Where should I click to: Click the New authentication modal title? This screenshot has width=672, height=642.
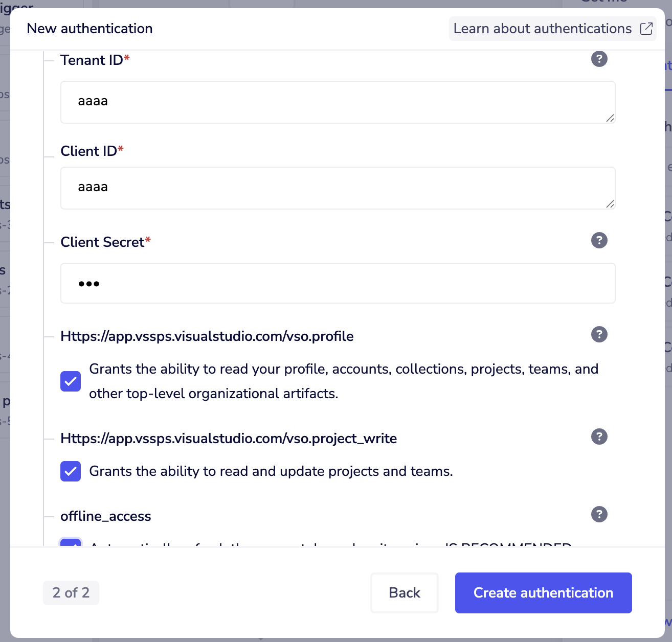pyautogui.click(x=89, y=29)
